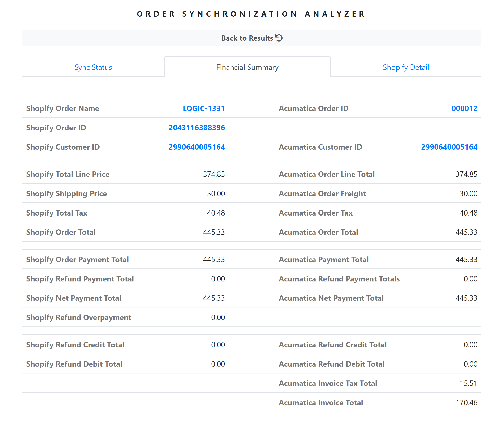Screen dimensions: 504x435
Task: Click the Acumatica Refund Debit Total label
Action: coord(332,364)
